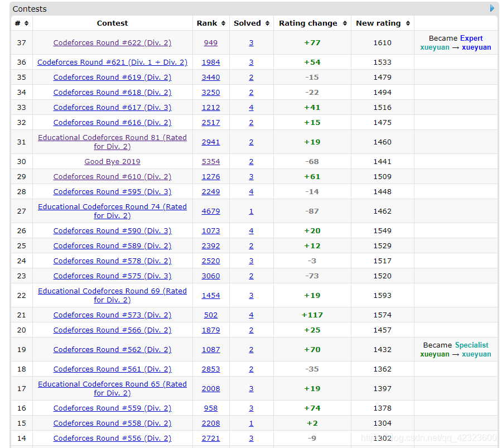Click solved count in Round #573 row
This screenshot has width=502, height=448.
[x=252, y=315]
